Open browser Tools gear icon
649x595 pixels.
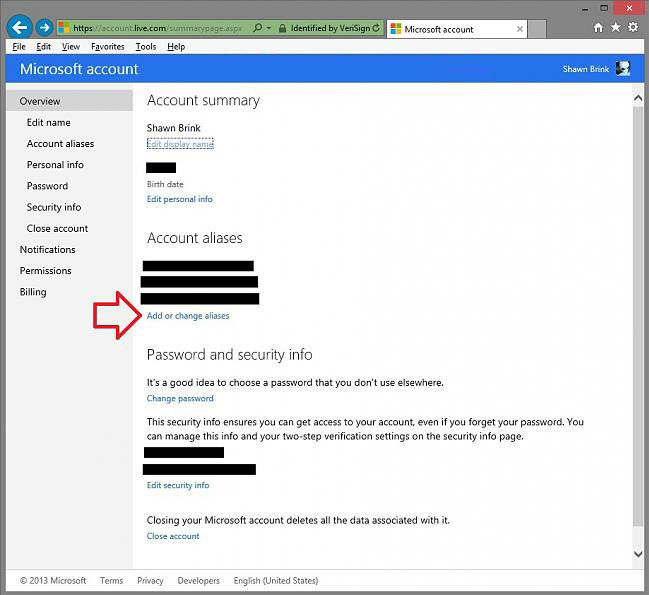(x=633, y=27)
